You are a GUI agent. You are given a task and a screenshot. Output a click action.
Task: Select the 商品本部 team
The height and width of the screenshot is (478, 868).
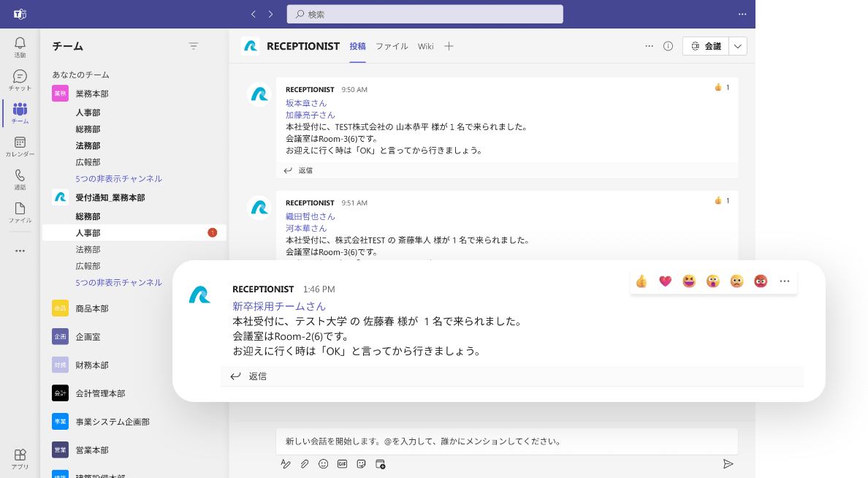point(92,308)
